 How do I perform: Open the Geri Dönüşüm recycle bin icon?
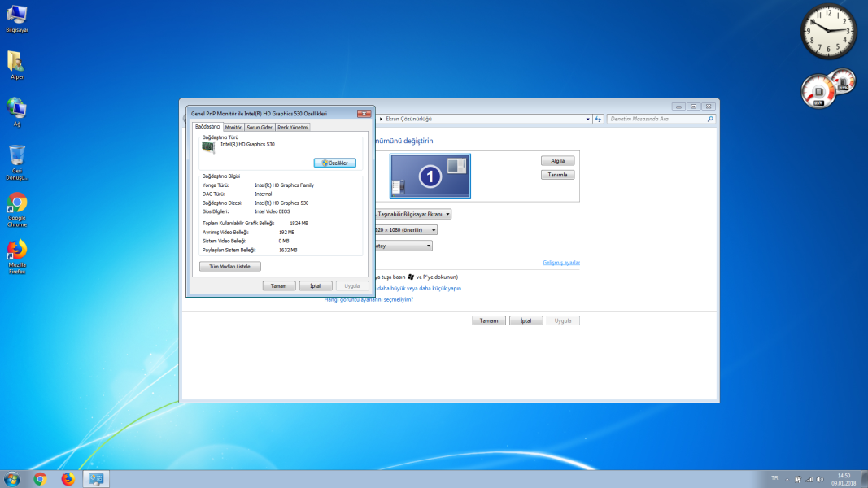click(16, 156)
